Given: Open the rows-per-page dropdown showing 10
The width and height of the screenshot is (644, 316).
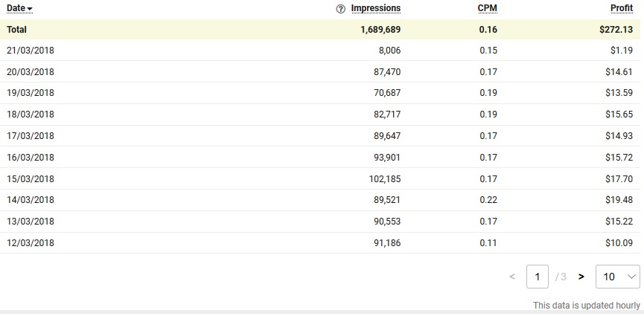Looking at the screenshot, I should [x=618, y=277].
